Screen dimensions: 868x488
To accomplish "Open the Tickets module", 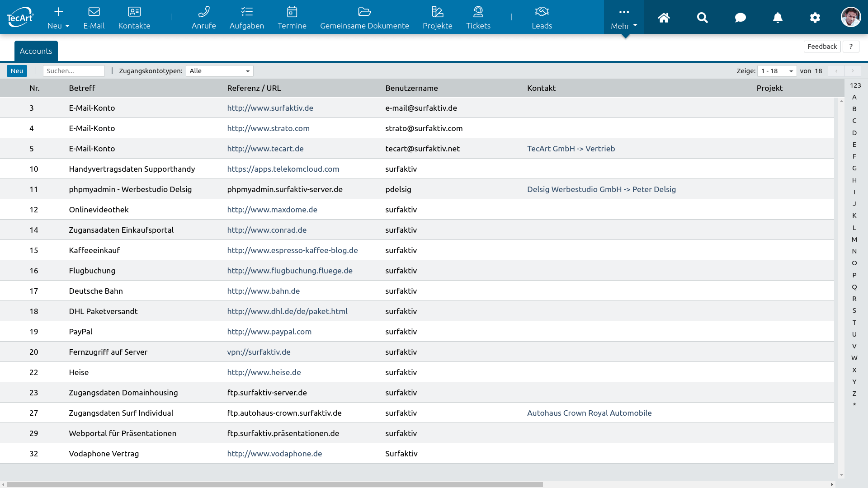I will pyautogui.click(x=478, y=18).
